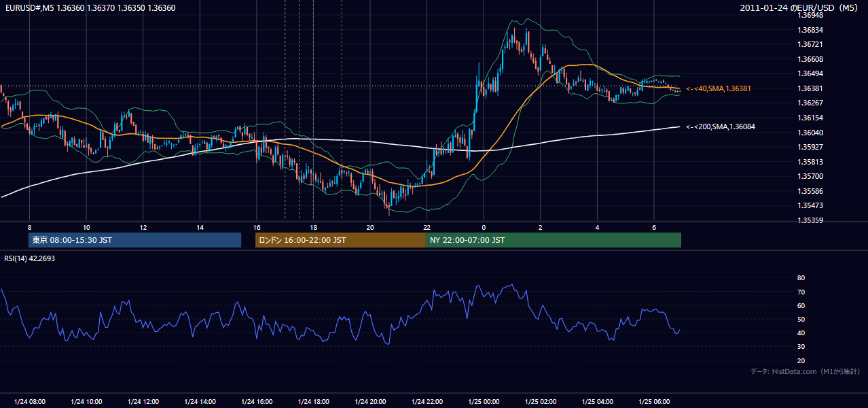This screenshot has width=868, height=408.
Task: Click RSI scale value 50
Action: [x=801, y=319]
